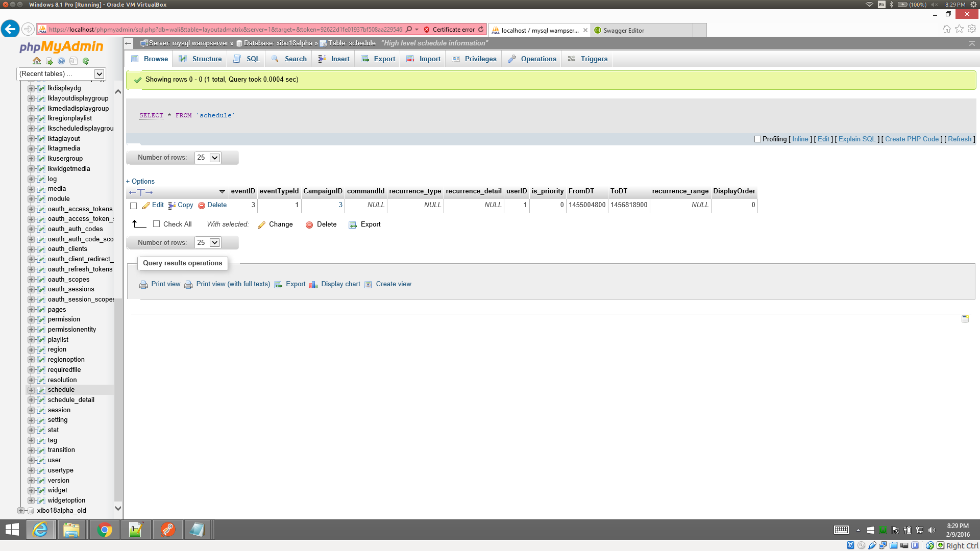Open phpMyAdmin documentation help icon

point(61,61)
